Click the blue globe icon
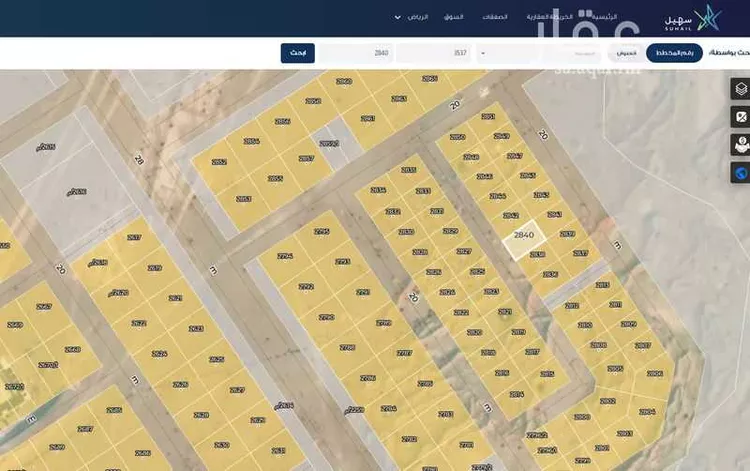 (x=741, y=173)
